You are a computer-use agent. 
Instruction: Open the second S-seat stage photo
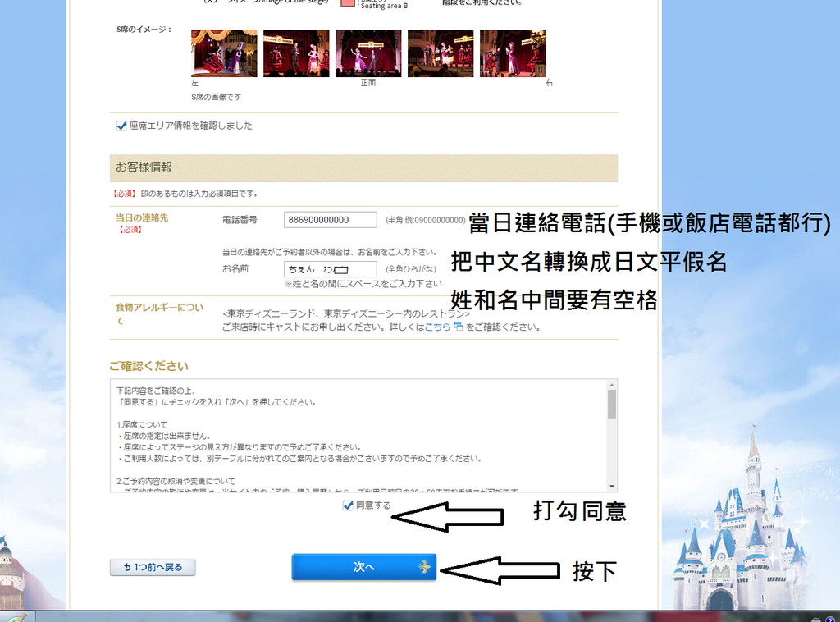pos(296,53)
